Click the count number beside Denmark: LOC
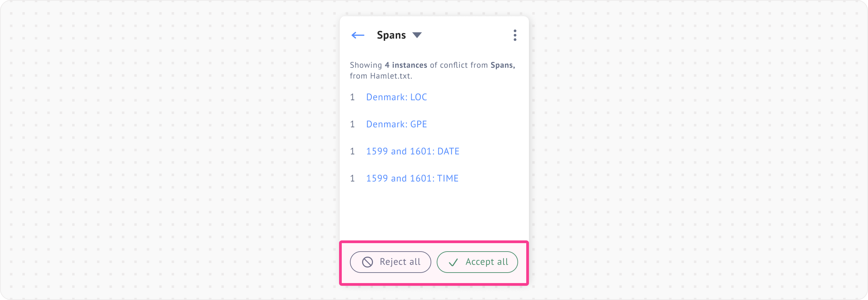Screen dimensions: 868x300 click(x=352, y=97)
